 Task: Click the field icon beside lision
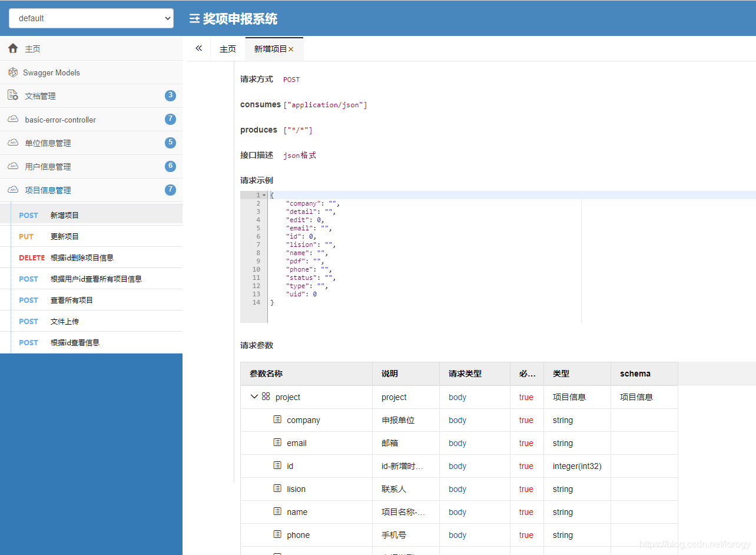[x=277, y=488]
